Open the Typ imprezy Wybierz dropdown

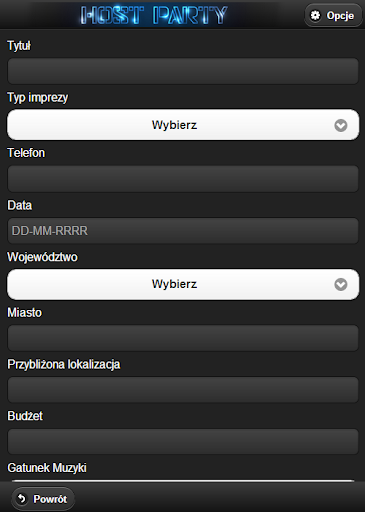click(x=183, y=125)
